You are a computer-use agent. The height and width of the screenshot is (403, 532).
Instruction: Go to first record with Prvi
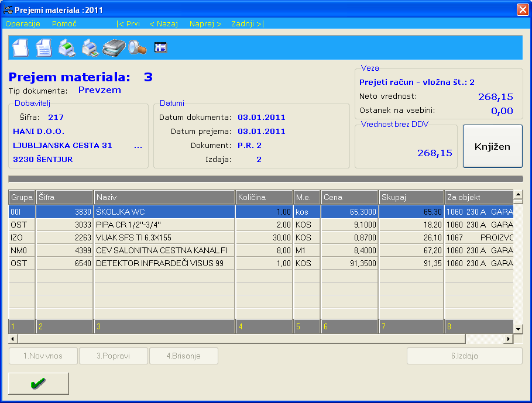(x=128, y=24)
